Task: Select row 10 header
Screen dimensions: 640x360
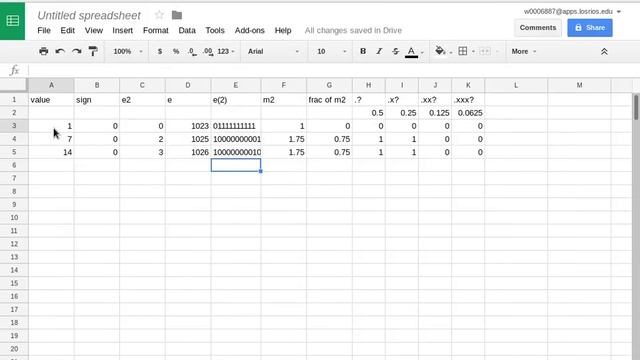Action: pyautogui.click(x=14, y=218)
